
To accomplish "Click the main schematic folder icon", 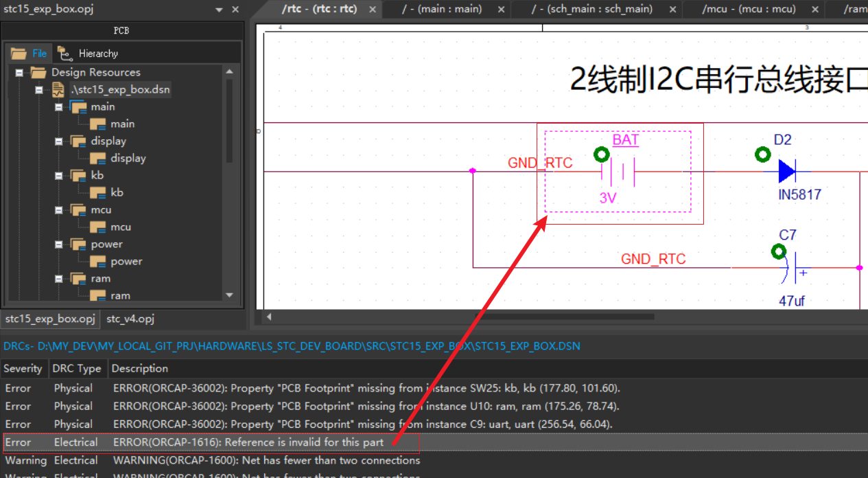I will [78, 106].
